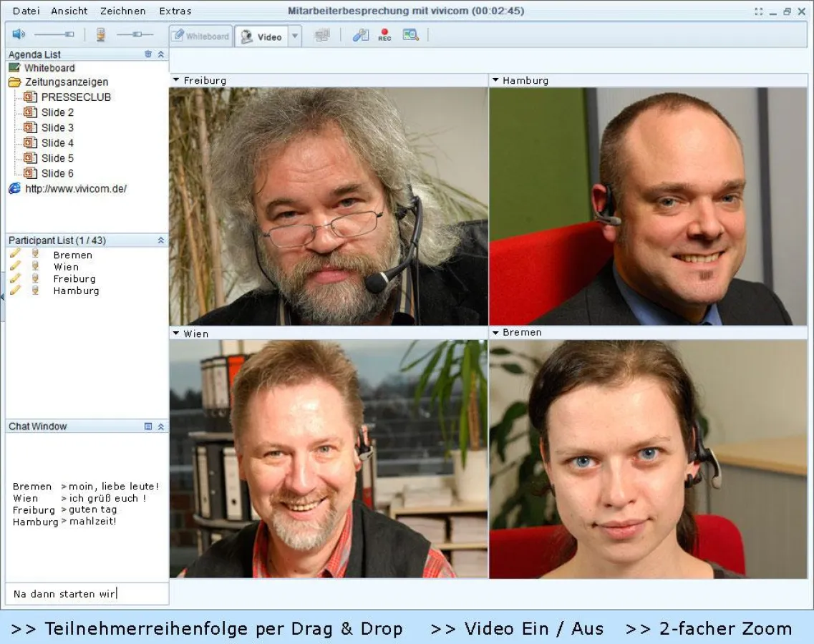814x644 pixels.
Task: Open the http://www.vivicom.de/ link
Action: tap(77, 188)
